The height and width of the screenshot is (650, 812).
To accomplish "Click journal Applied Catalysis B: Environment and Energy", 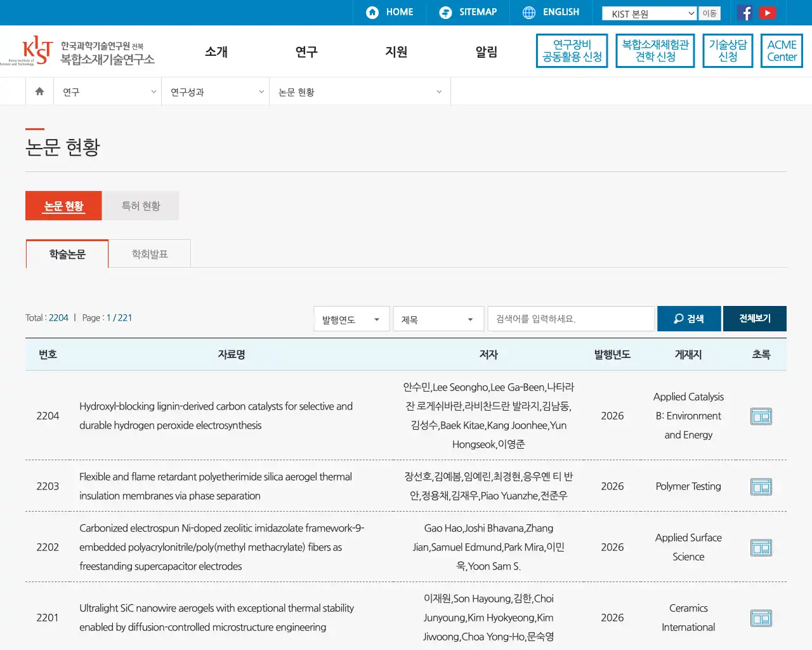I will (x=688, y=416).
